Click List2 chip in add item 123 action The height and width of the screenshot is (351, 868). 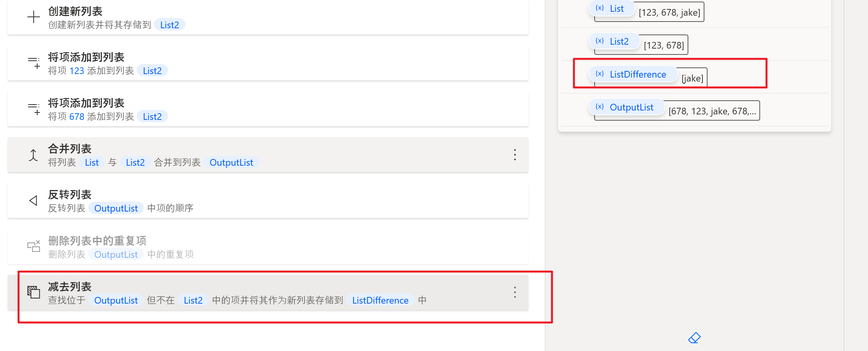click(x=152, y=71)
